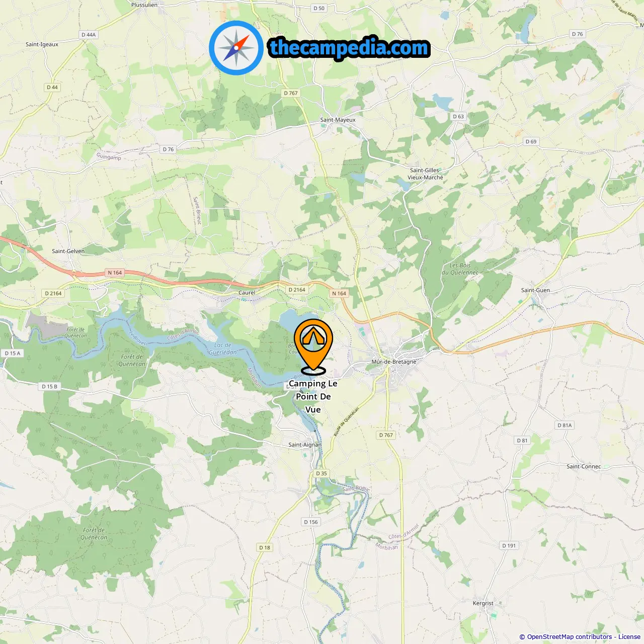This screenshot has height=644, width=644.
Task: Open thecampedia.com logo text
Action: click(x=349, y=48)
